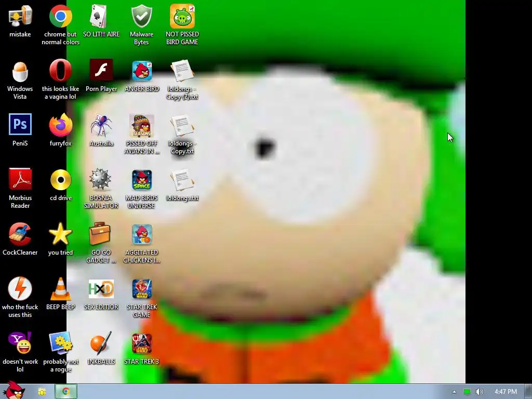Switch to Chrome in the taskbar
This screenshot has width=532, height=399.
(x=66, y=392)
